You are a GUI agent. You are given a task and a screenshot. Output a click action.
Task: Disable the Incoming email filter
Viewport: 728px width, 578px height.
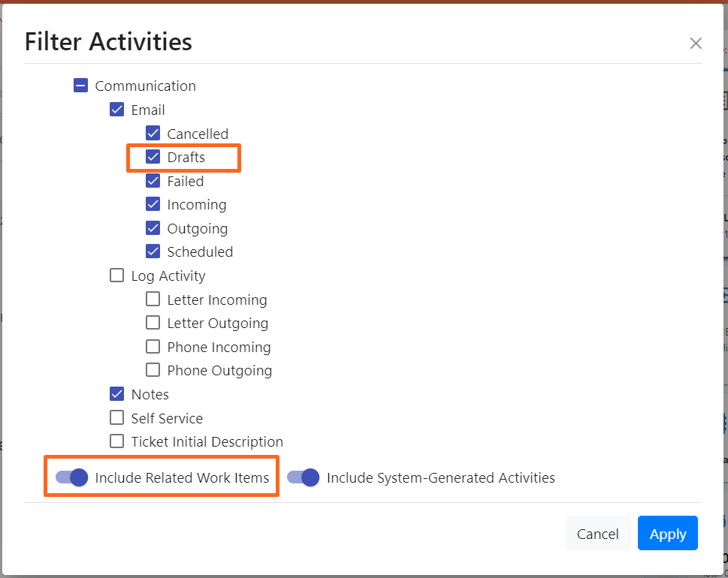153,204
